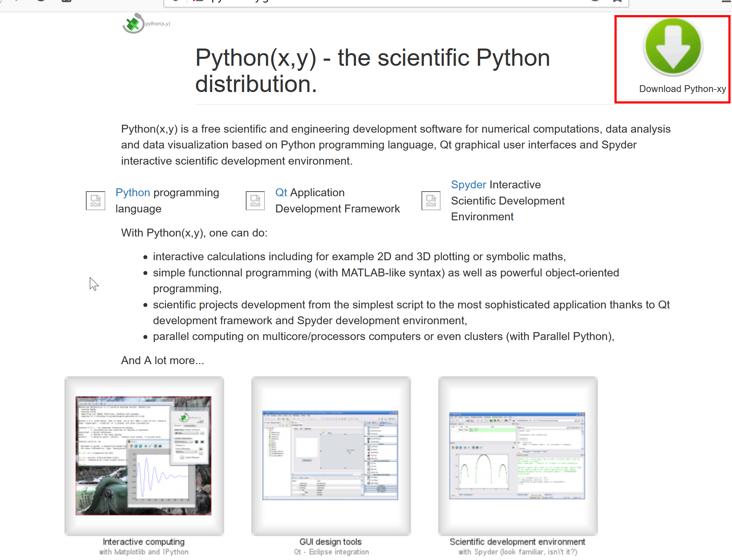Open the Scientific development environment thumbnail
The height and width of the screenshot is (560, 732).
[x=518, y=456]
